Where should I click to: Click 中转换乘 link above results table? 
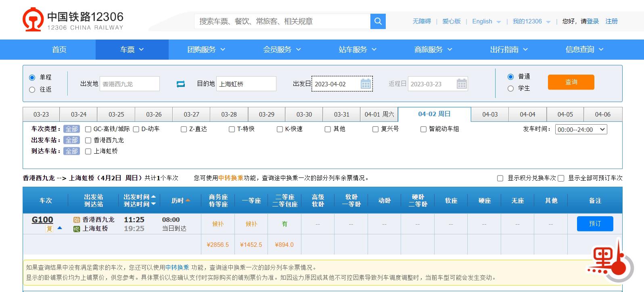(231, 178)
